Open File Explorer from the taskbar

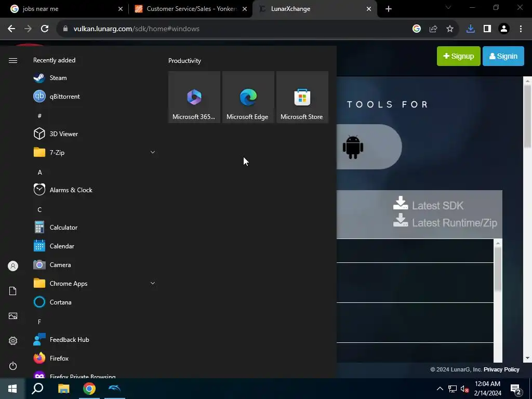click(63, 389)
